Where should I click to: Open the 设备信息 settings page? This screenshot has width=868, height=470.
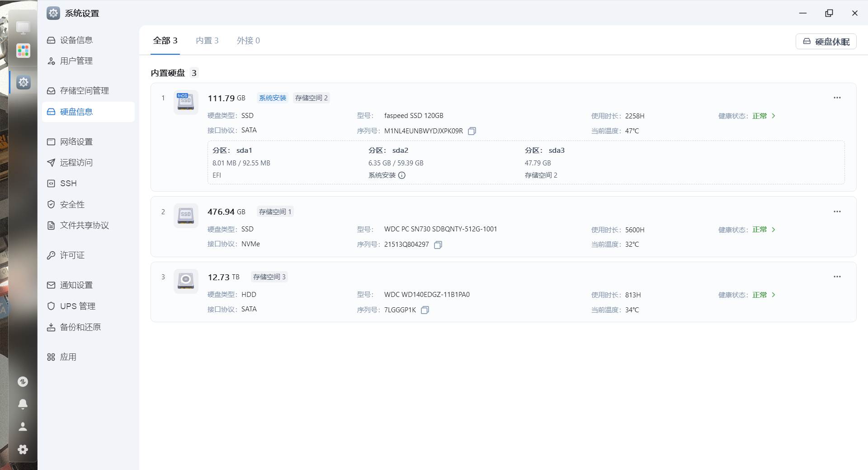tap(88, 40)
